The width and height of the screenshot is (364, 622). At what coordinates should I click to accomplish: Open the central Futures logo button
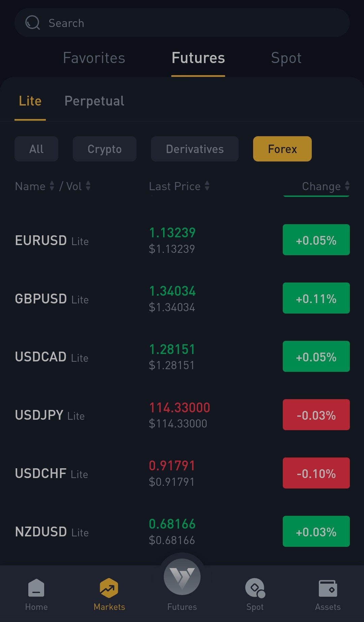(182, 576)
